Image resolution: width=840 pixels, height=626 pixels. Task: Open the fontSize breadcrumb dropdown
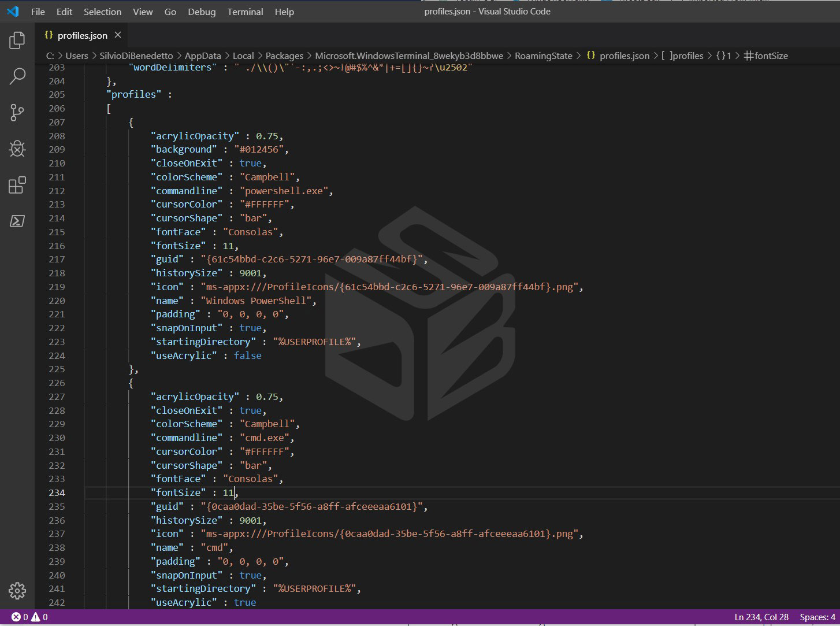(x=765, y=55)
